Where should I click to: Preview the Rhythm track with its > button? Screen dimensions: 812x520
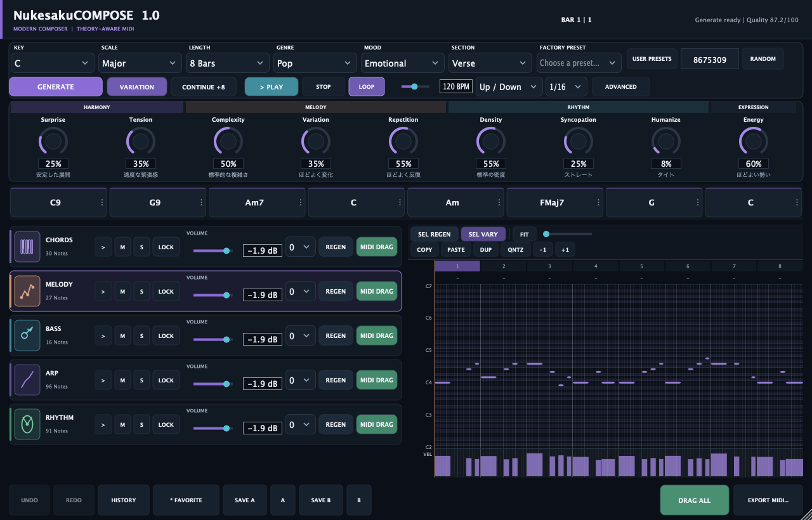tap(103, 424)
